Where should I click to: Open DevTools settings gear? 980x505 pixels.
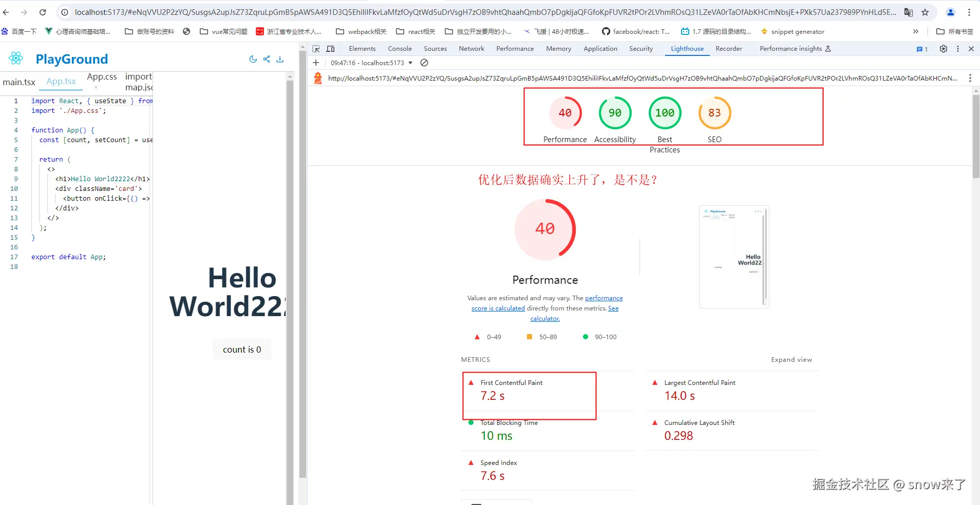coord(944,49)
